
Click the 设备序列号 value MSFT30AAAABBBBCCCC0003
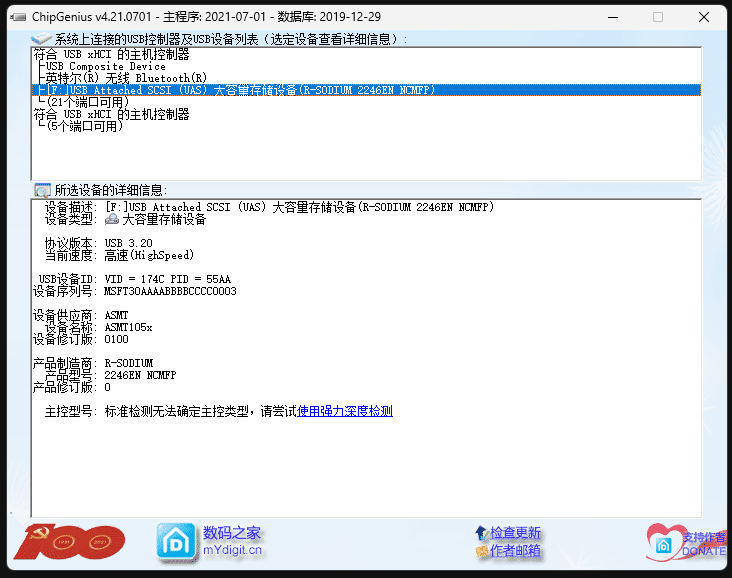170,291
